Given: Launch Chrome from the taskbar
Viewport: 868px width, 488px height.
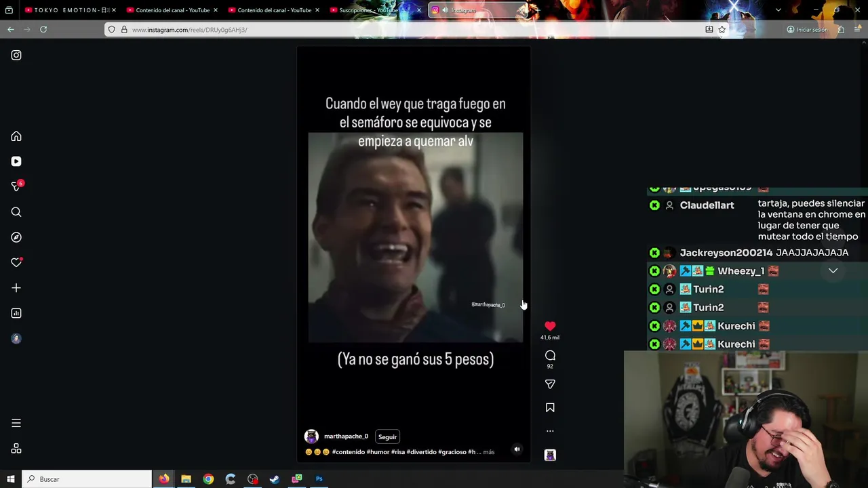Looking at the screenshot, I should click(208, 479).
